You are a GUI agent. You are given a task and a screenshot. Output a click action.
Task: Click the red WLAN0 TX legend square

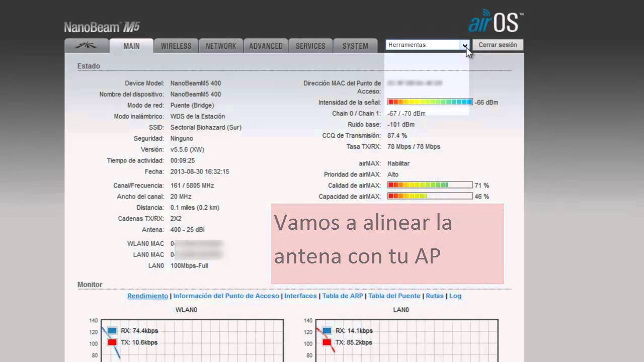pyautogui.click(x=112, y=342)
